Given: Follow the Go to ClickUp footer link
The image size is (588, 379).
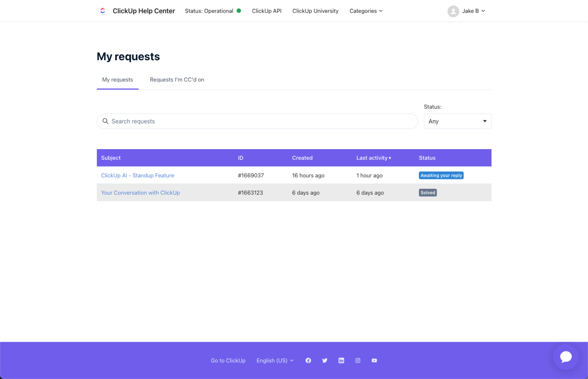Looking at the screenshot, I should [228, 360].
